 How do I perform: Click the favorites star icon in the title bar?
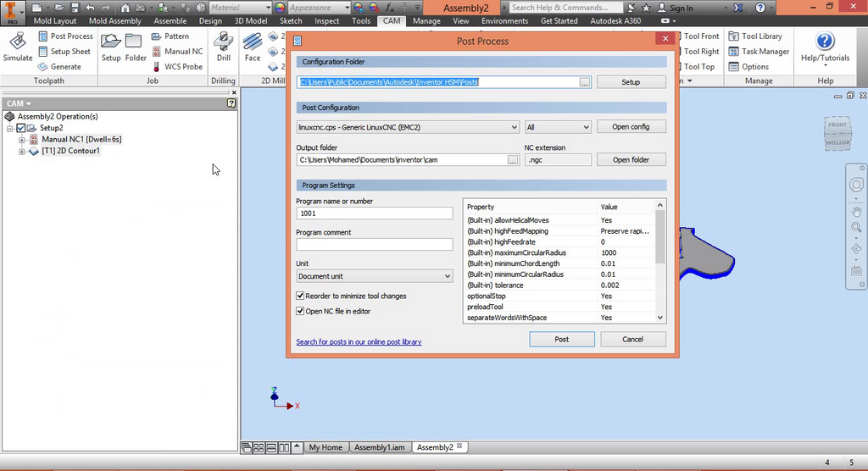click(x=646, y=8)
